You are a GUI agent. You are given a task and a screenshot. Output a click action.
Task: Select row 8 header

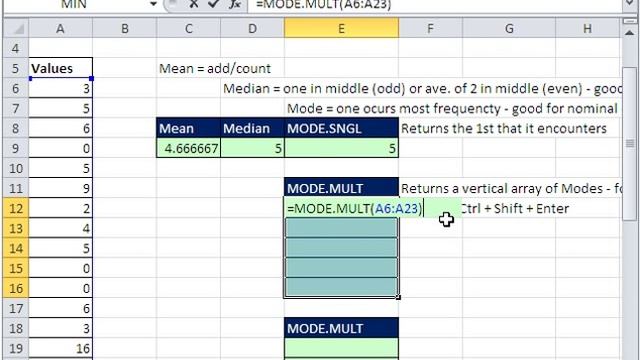pyautogui.click(x=16, y=128)
